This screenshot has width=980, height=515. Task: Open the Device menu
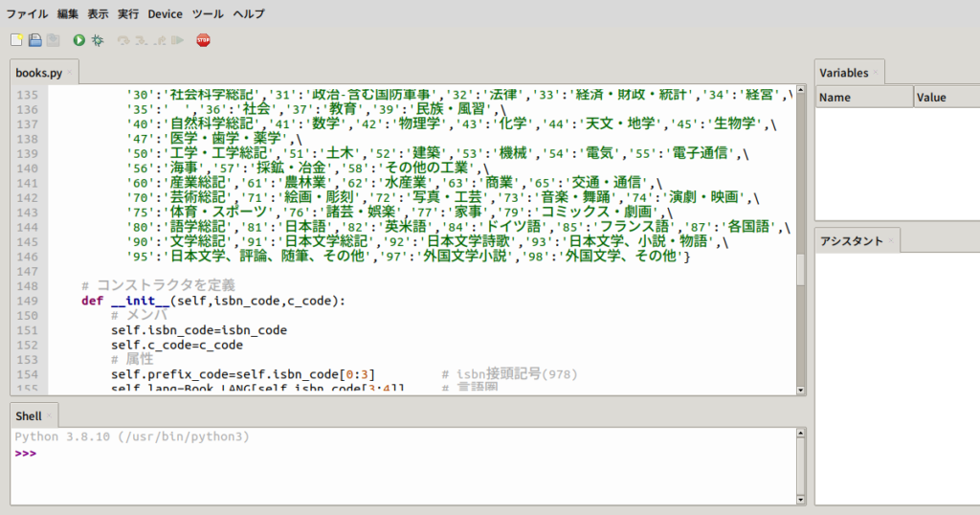pyautogui.click(x=165, y=14)
